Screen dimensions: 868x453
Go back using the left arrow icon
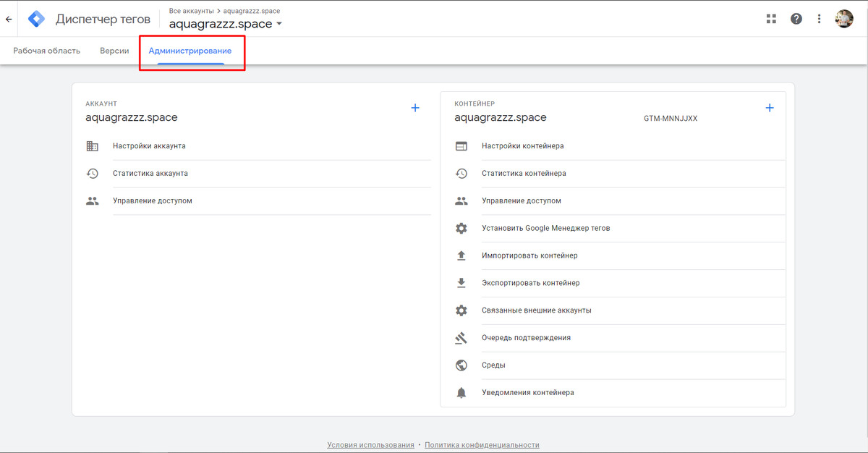tap(9, 20)
